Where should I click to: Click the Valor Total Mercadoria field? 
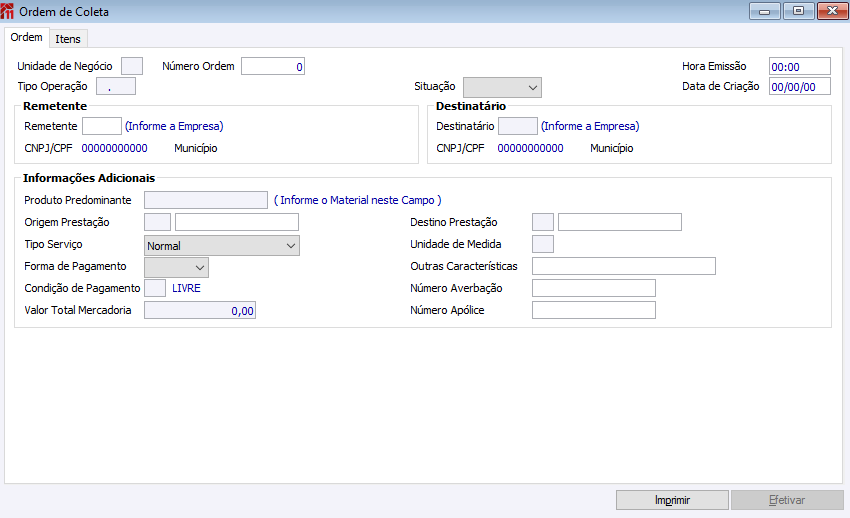coord(200,310)
